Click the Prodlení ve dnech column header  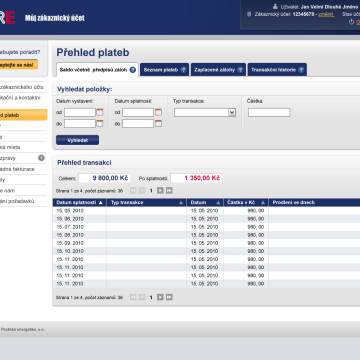(314, 202)
